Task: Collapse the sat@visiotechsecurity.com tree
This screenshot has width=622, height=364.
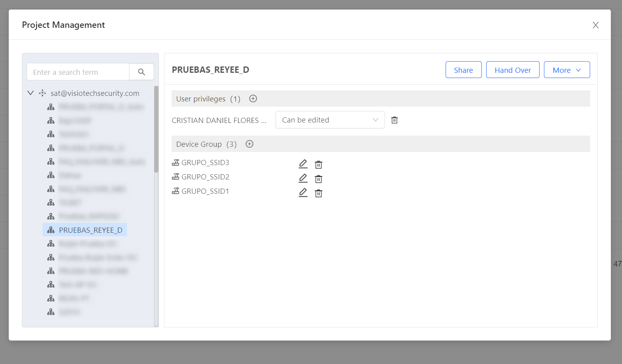Action: tap(30, 93)
